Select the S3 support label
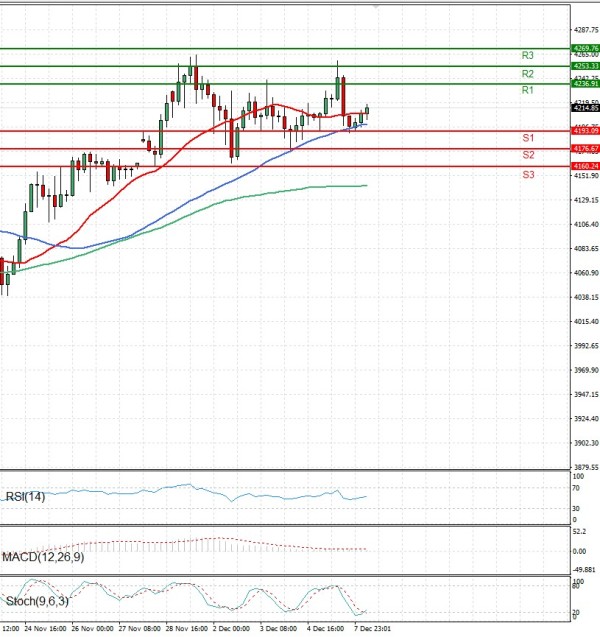The height and width of the screenshot is (637, 600). [527, 175]
